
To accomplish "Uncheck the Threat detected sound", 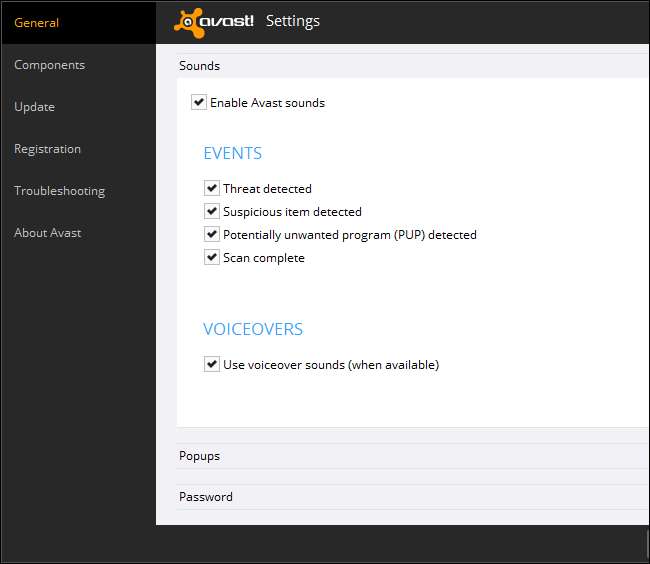I will (x=212, y=188).
